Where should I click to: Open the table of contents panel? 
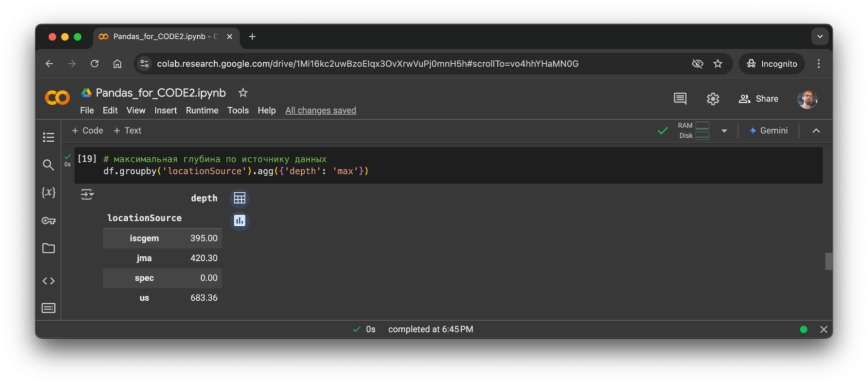tap(49, 137)
